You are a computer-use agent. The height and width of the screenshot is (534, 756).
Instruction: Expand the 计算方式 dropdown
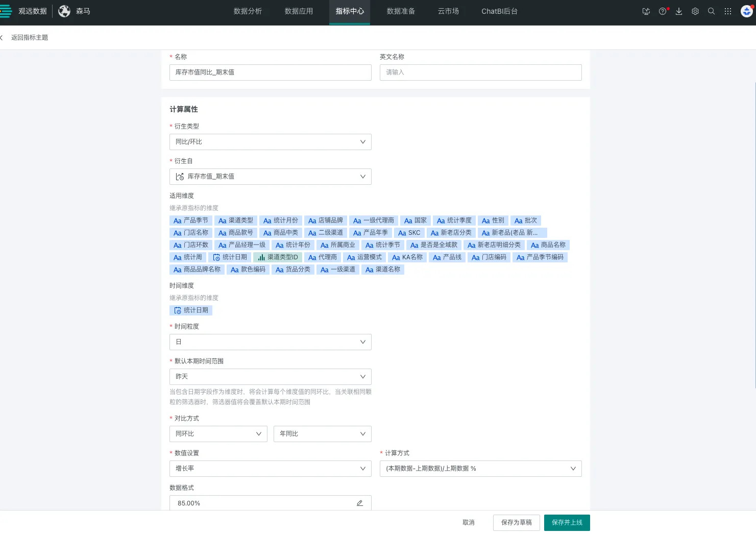click(480, 469)
